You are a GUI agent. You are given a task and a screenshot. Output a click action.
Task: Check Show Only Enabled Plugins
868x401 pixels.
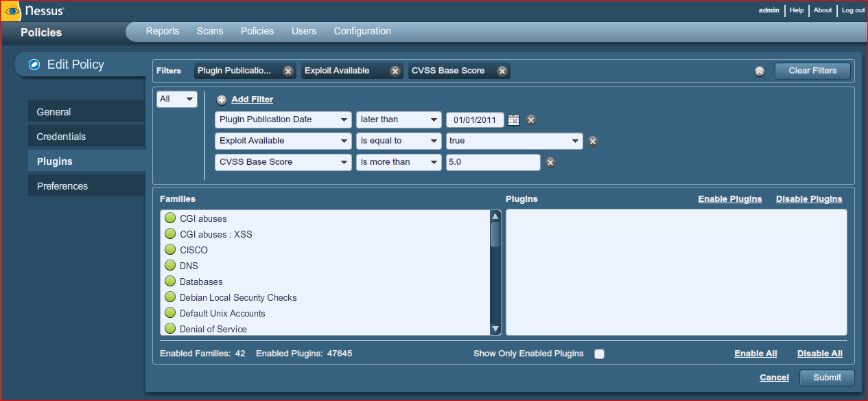coord(600,354)
